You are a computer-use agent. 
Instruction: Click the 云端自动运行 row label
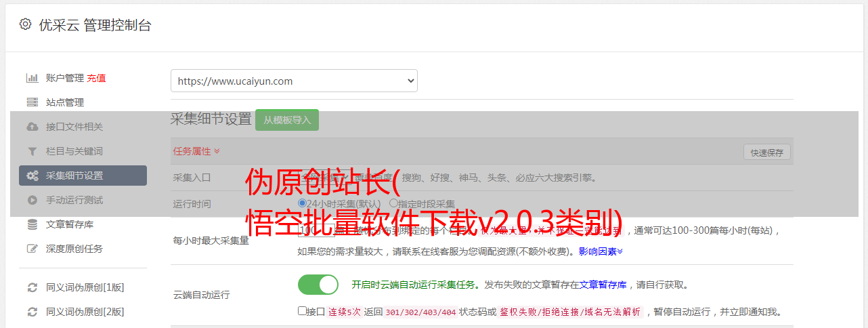tap(202, 295)
